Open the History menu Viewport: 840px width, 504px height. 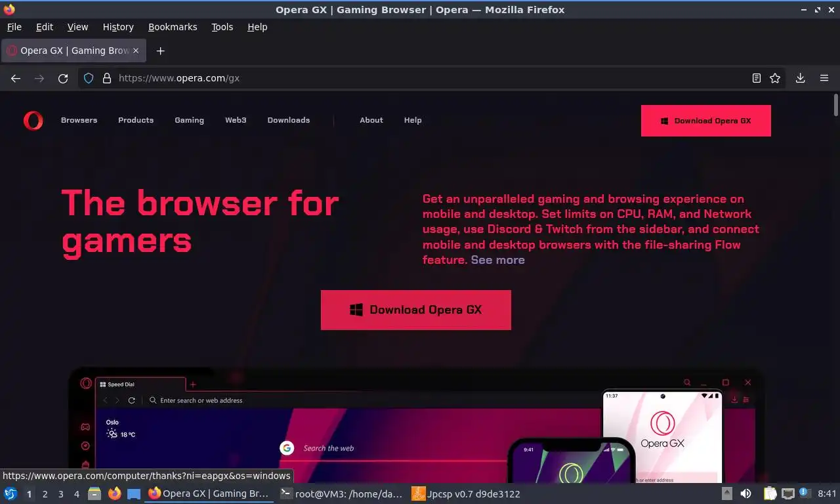[x=118, y=27]
